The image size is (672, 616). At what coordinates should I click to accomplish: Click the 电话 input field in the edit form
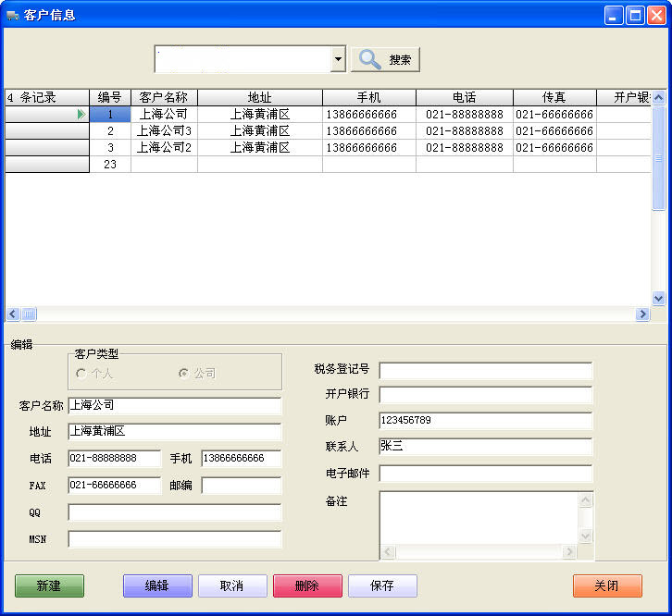(x=115, y=459)
